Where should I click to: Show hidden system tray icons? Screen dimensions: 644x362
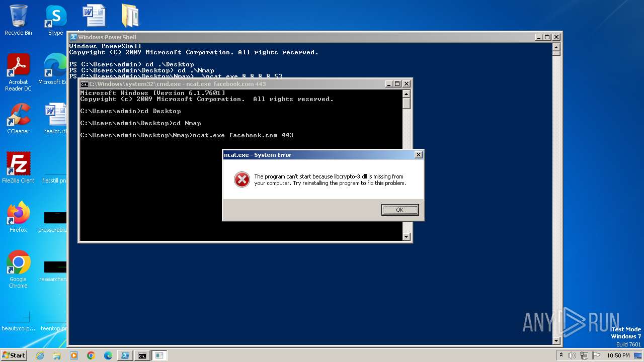(561, 355)
